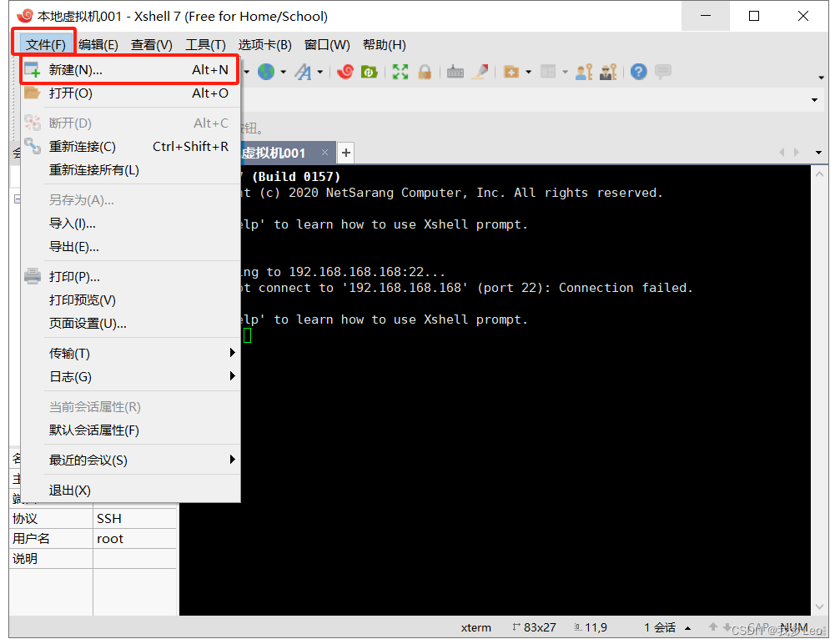Open the font settings dropdown arrow
Image resolution: width=835 pixels, height=644 pixels.
319,72
